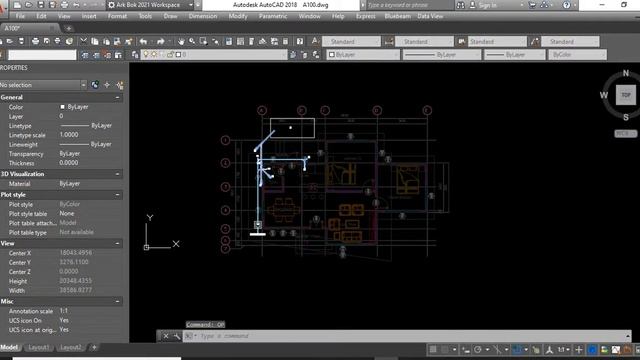This screenshot has width=640, height=360.
Task: Open the Help question mark toolbar icon
Action: tap(300, 41)
